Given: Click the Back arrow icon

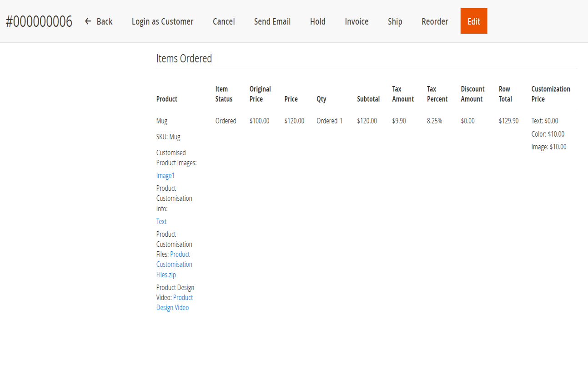Looking at the screenshot, I should tap(88, 21).
